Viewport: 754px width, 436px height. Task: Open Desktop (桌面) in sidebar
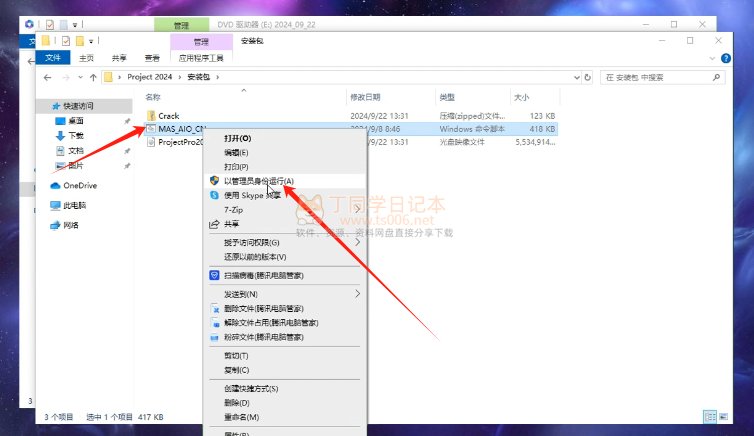75,121
